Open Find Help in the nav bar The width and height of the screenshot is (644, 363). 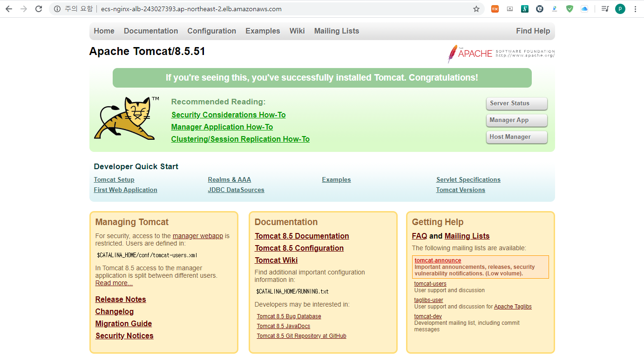[x=533, y=31]
